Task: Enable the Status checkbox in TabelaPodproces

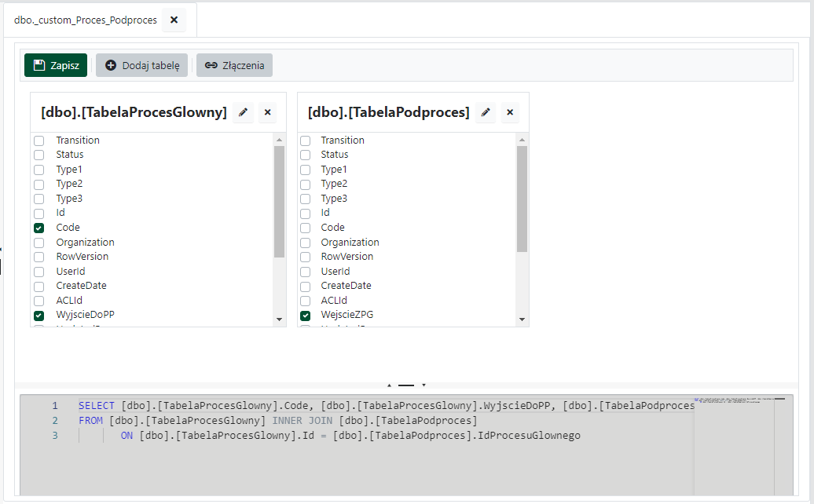Action: point(305,155)
